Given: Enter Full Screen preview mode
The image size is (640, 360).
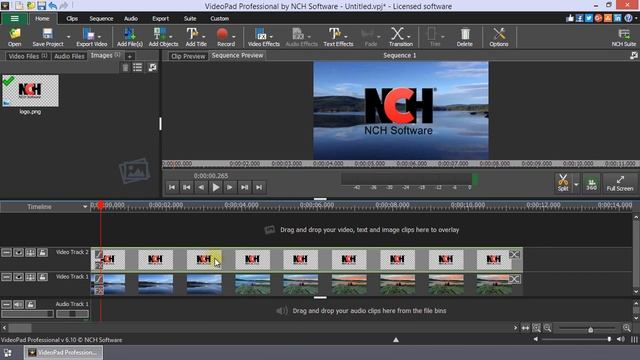Looking at the screenshot, I should tap(620, 182).
